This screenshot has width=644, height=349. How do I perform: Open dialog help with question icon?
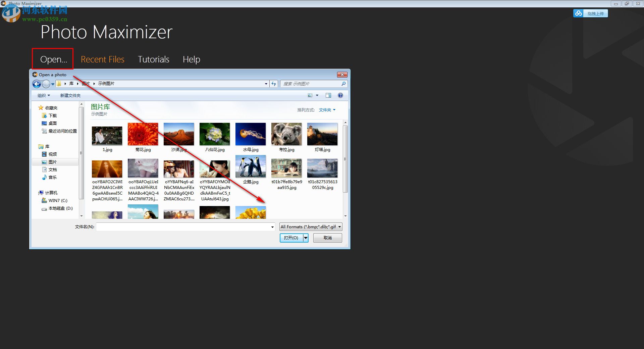click(340, 96)
